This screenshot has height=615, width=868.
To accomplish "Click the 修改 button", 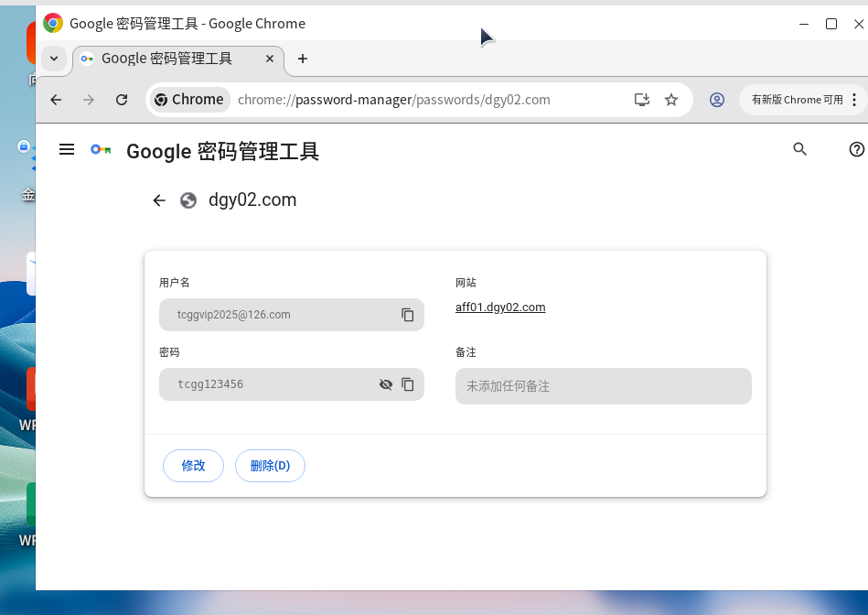I will point(193,466).
